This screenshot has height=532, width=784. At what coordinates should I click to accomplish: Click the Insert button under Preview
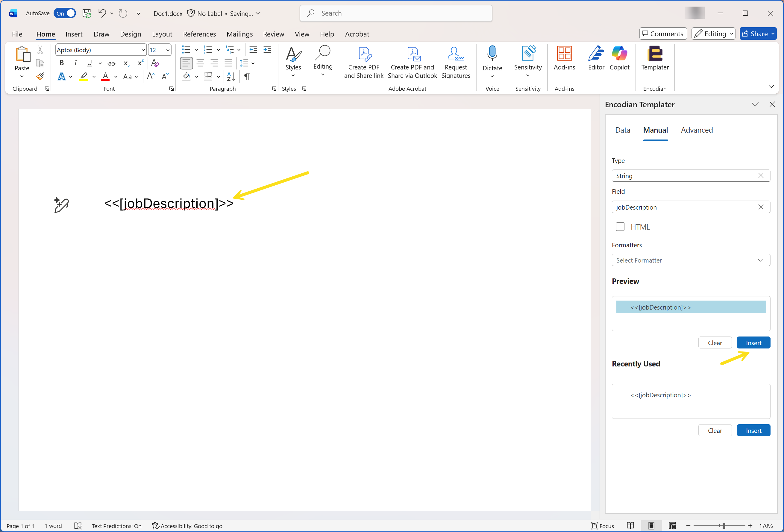pyautogui.click(x=753, y=343)
